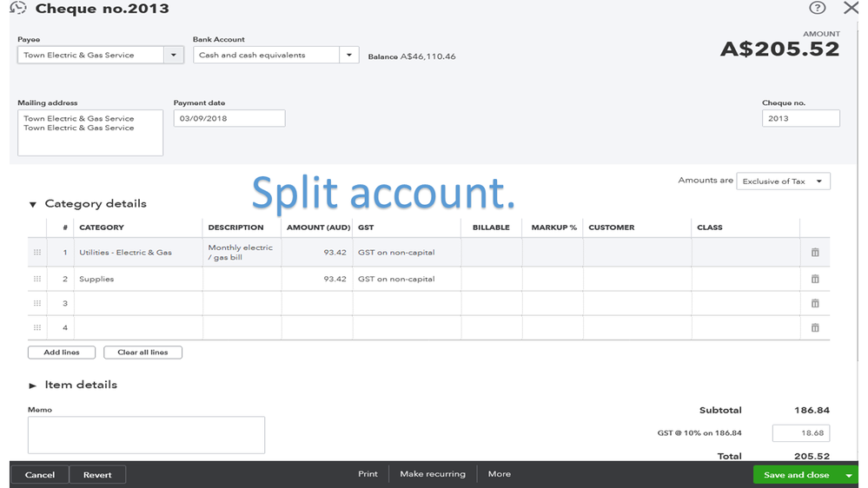Open the Save and close dropdown arrow
This screenshot has height=488, width=868.
(x=849, y=475)
